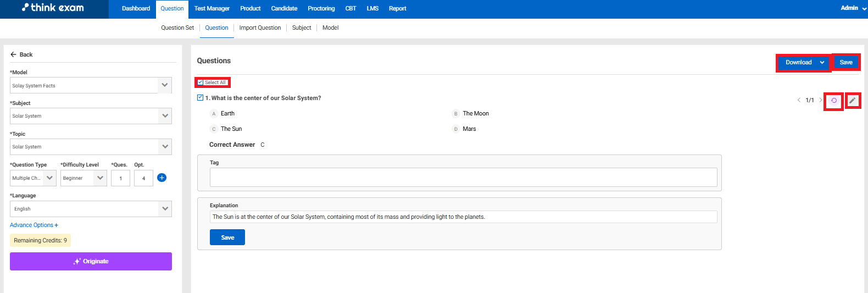Click the Back arrow icon
868x293 pixels.
click(x=14, y=54)
